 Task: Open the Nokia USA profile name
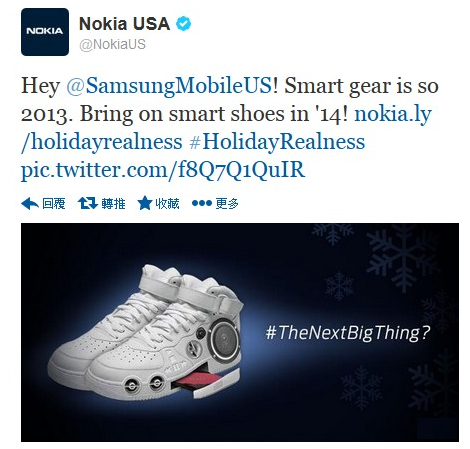[125, 24]
